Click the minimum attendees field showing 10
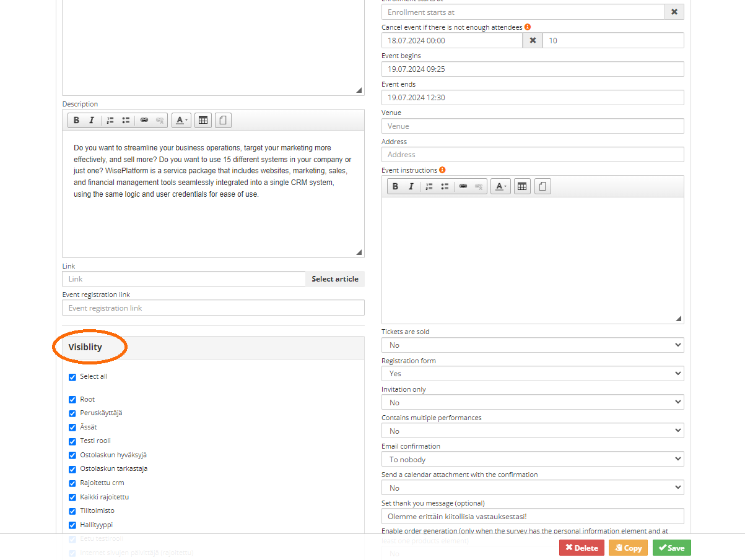The height and width of the screenshot is (560, 745). click(613, 40)
